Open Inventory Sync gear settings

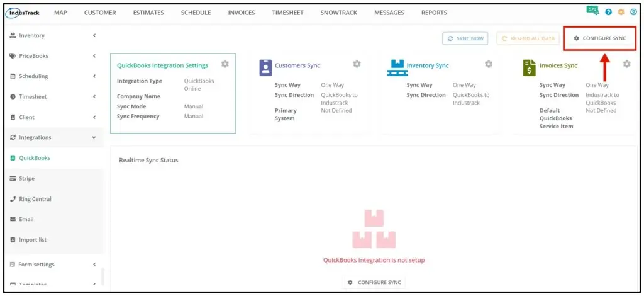coord(488,64)
